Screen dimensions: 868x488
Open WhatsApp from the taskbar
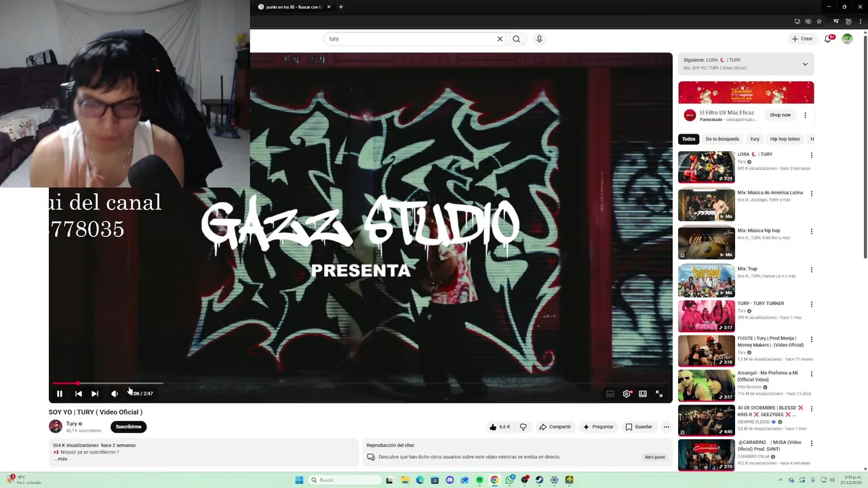coord(509,480)
